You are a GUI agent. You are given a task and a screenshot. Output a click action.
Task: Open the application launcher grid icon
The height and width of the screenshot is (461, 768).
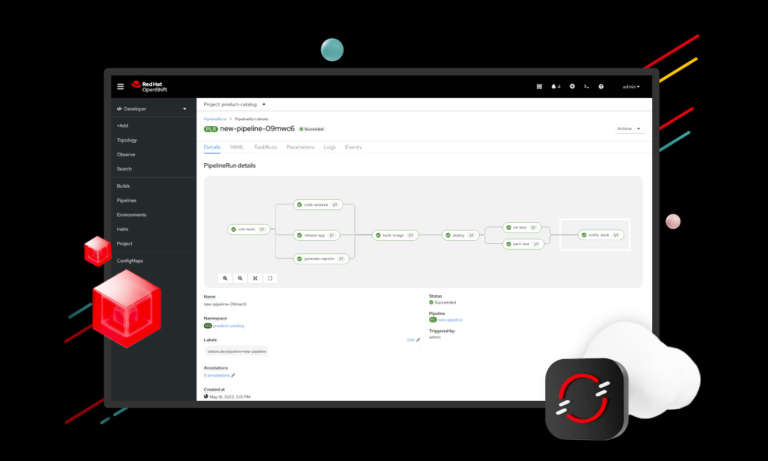tap(539, 87)
